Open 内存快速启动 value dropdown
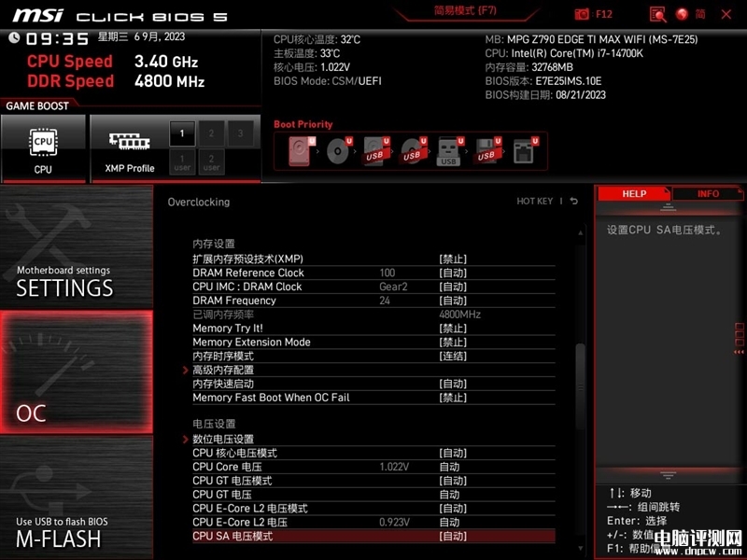 (453, 384)
